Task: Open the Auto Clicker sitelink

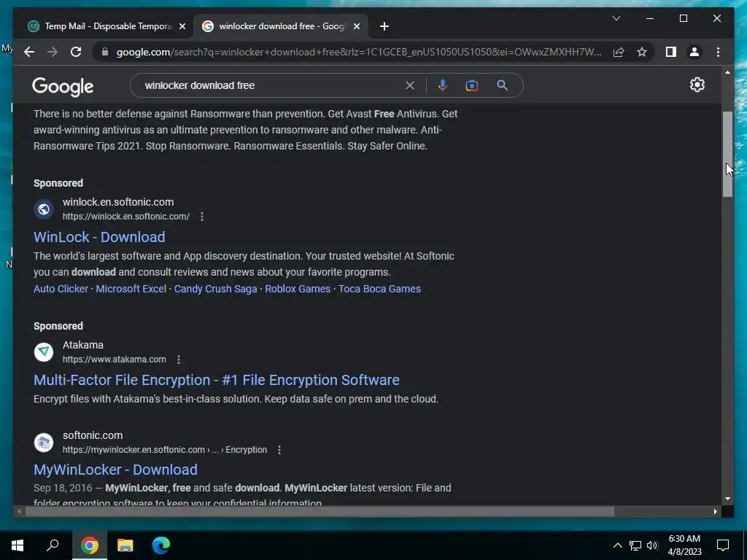Action: 61,289
